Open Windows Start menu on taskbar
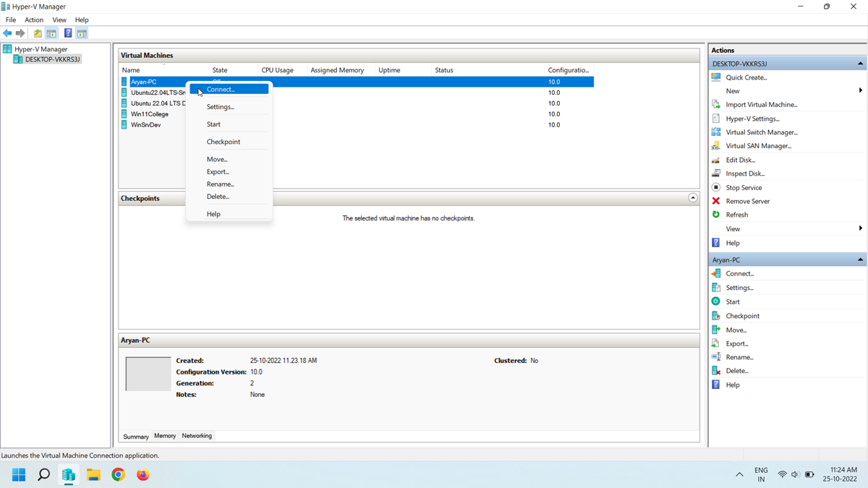This screenshot has width=868, height=488. pos(19,475)
